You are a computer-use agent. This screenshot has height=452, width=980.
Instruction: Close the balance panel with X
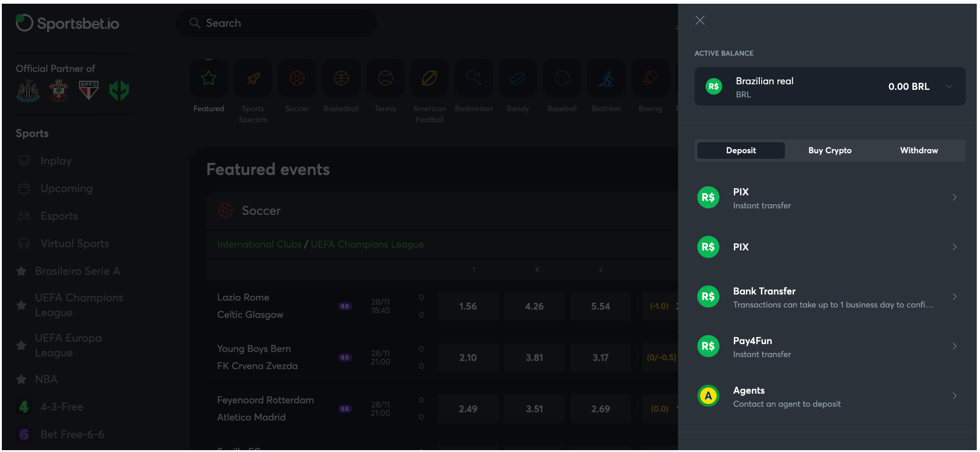pos(700,20)
